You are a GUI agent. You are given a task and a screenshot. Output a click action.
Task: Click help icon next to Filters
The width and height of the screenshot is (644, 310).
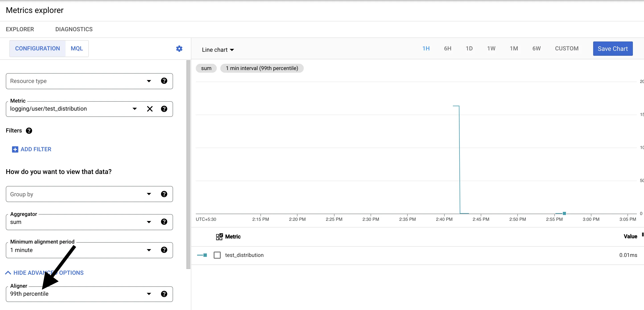tap(29, 130)
